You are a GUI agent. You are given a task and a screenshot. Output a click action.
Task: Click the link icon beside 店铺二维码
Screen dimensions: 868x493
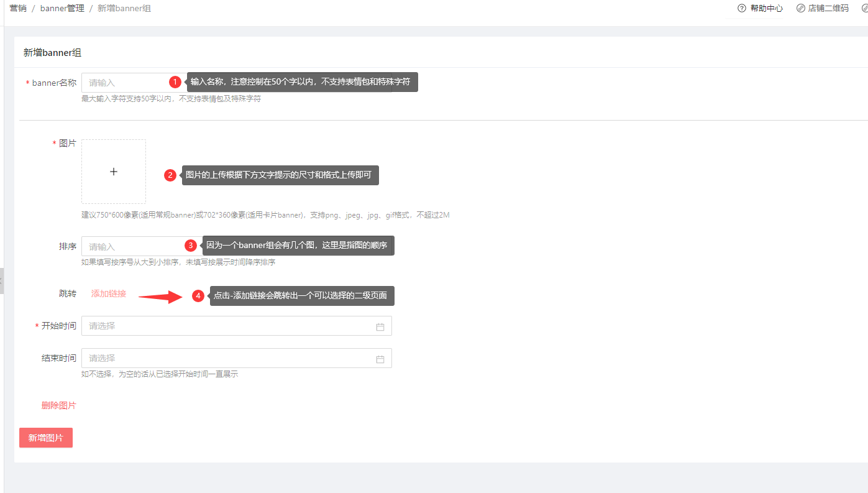pyautogui.click(x=800, y=9)
